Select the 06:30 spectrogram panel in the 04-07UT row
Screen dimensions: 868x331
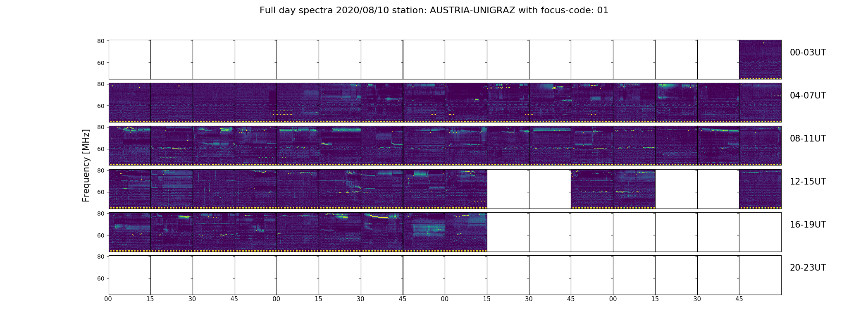(x=550, y=103)
